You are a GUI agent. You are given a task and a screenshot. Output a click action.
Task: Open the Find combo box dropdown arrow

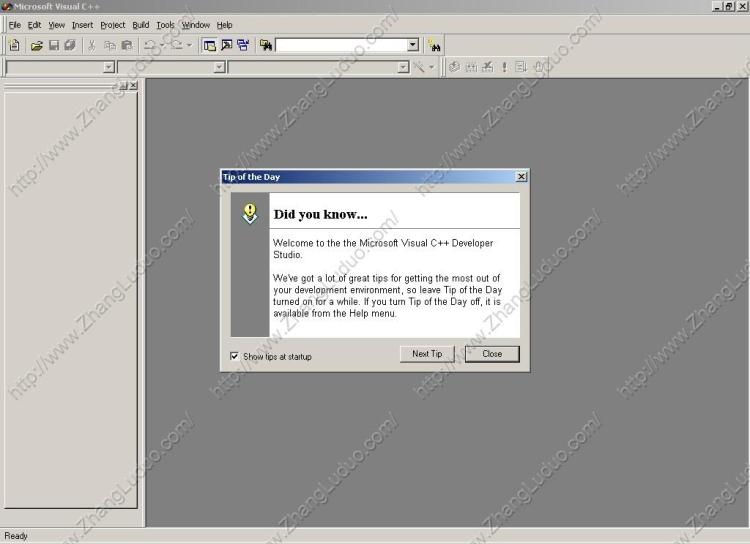click(413, 45)
